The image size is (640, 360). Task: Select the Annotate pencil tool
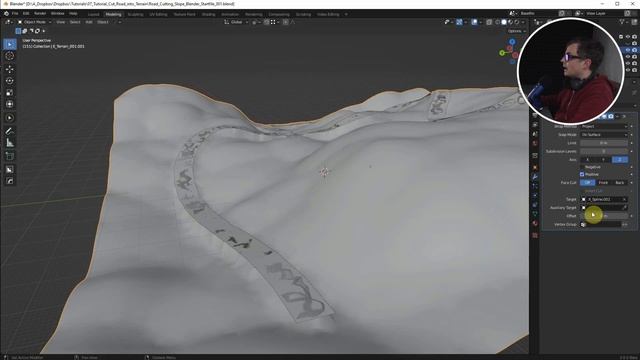click(10, 131)
